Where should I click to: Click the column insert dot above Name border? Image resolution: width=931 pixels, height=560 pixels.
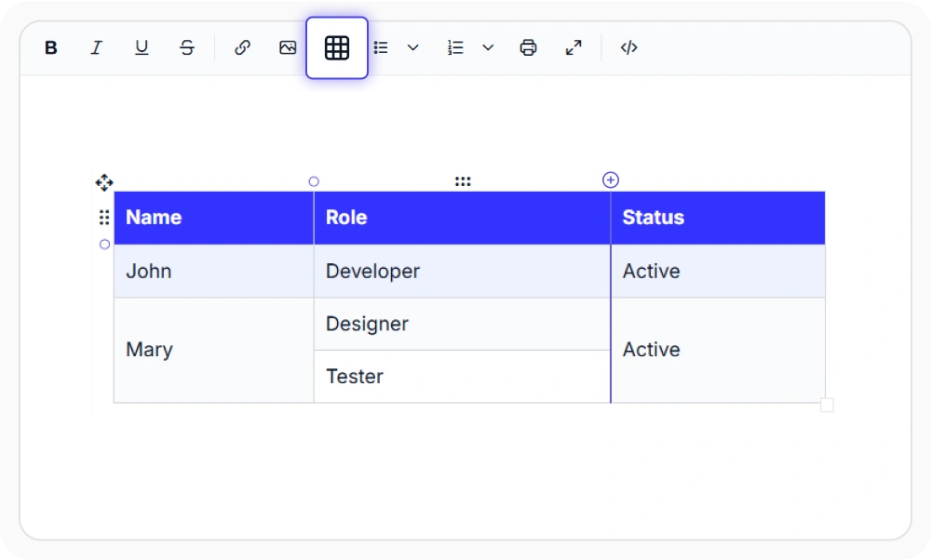(314, 181)
